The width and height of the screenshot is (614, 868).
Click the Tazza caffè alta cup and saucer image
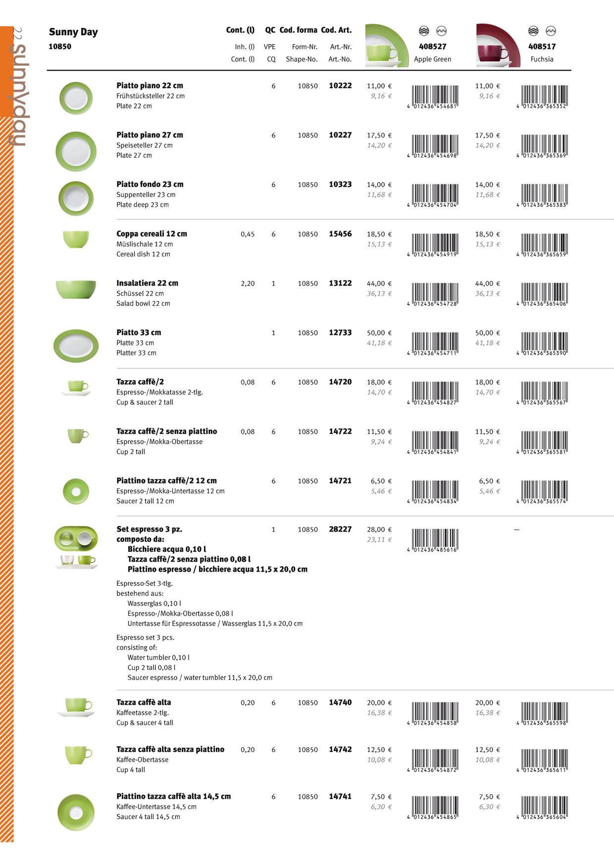(x=77, y=707)
